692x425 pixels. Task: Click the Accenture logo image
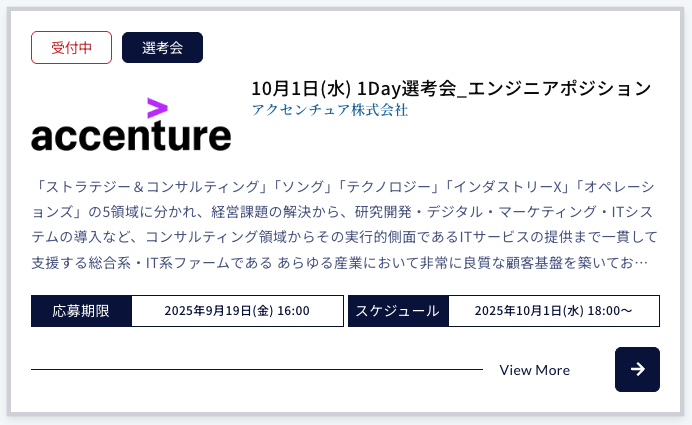[x=131, y=133]
